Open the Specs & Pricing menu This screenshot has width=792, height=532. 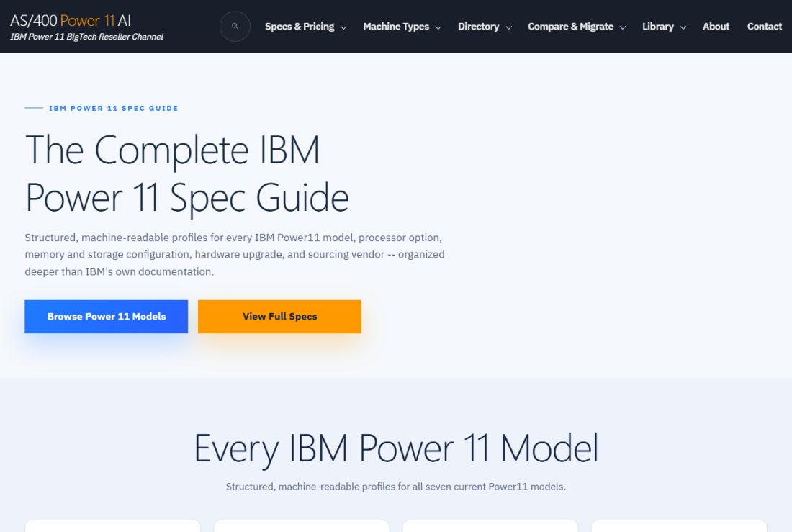point(300,26)
